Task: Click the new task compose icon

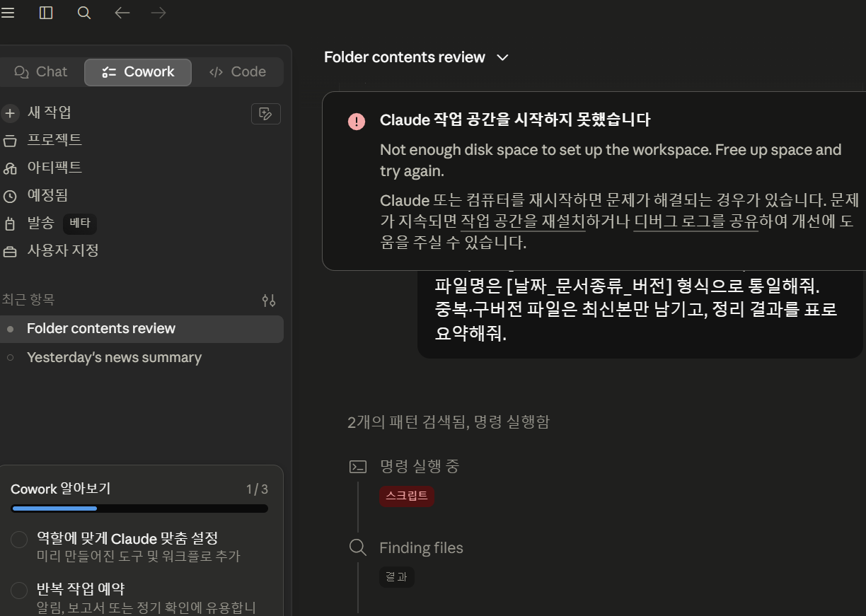Action: [266, 113]
